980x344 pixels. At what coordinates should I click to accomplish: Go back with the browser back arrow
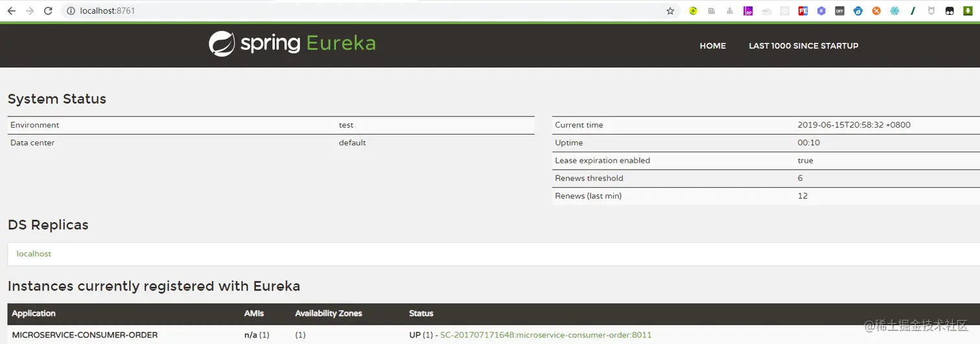click(x=11, y=11)
